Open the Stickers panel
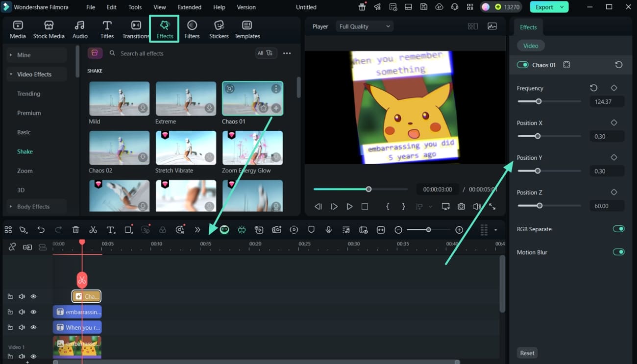637x364 pixels. click(x=219, y=30)
